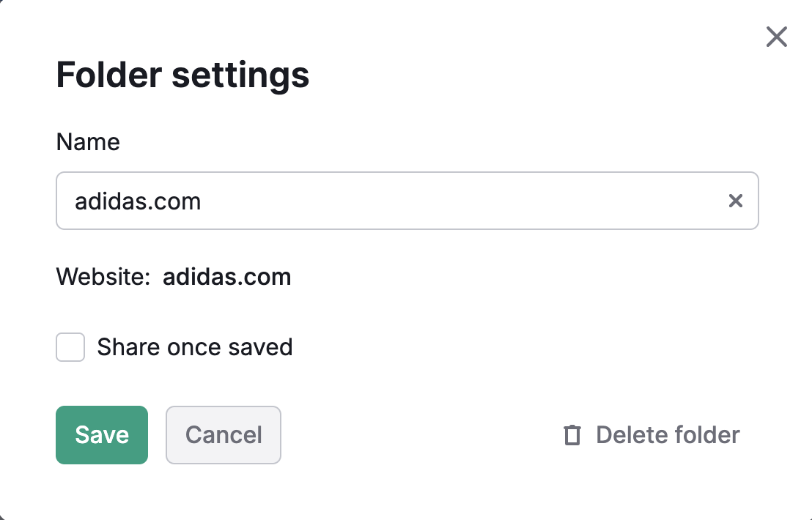Click the word 'Share' beside the checkbox
Image resolution: width=812 pixels, height=520 pixels.
pyautogui.click(x=129, y=347)
